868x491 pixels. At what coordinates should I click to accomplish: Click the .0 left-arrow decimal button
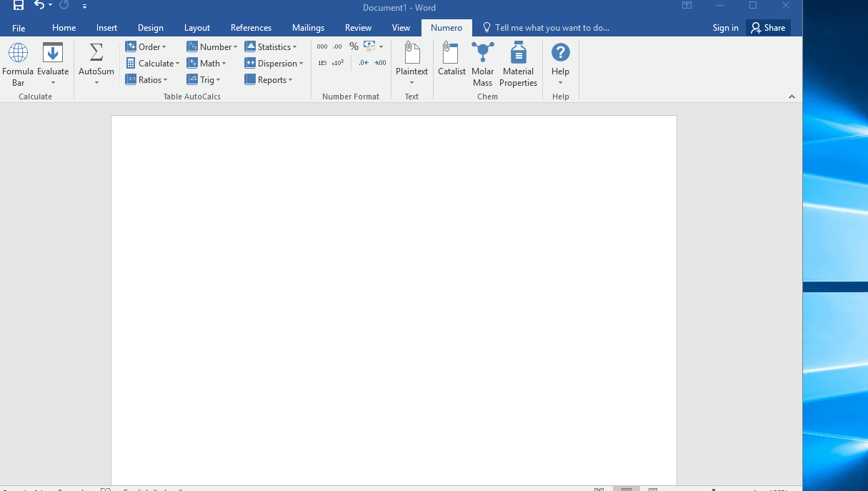point(364,63)
